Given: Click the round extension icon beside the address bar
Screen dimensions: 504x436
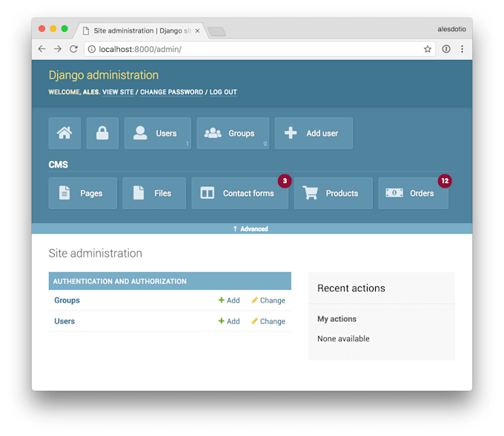Looking at the screenshot, I should pyautogui.click(x=446, y=49).
